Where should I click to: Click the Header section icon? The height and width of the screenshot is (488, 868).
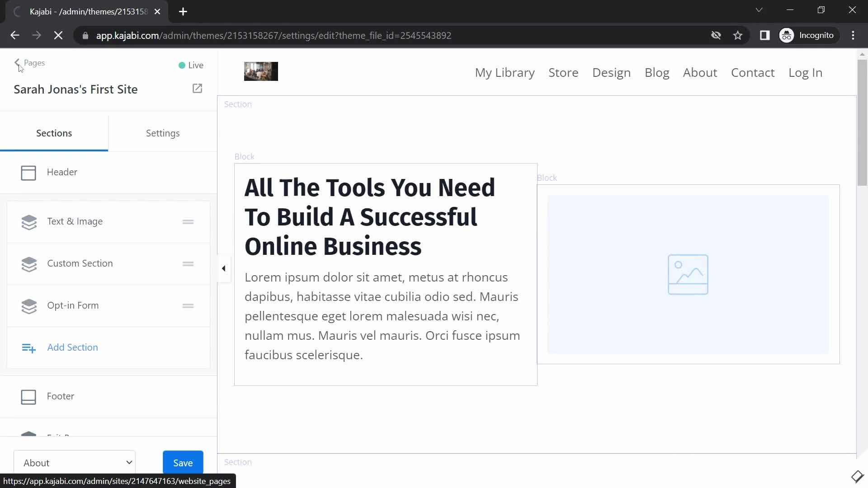coord(28,173)
